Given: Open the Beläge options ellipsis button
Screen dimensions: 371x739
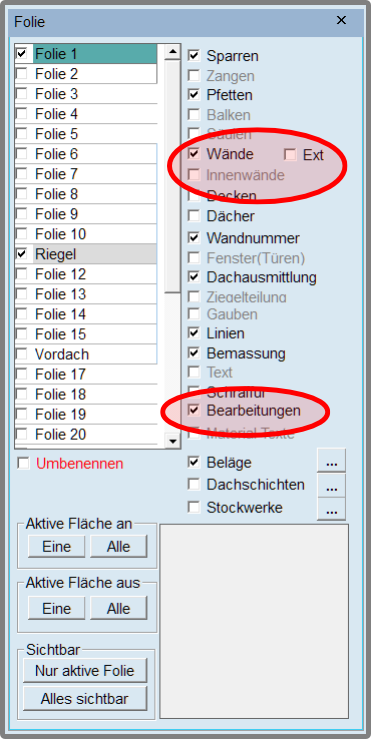Looking at the screenshot, I should click(331, 460).
